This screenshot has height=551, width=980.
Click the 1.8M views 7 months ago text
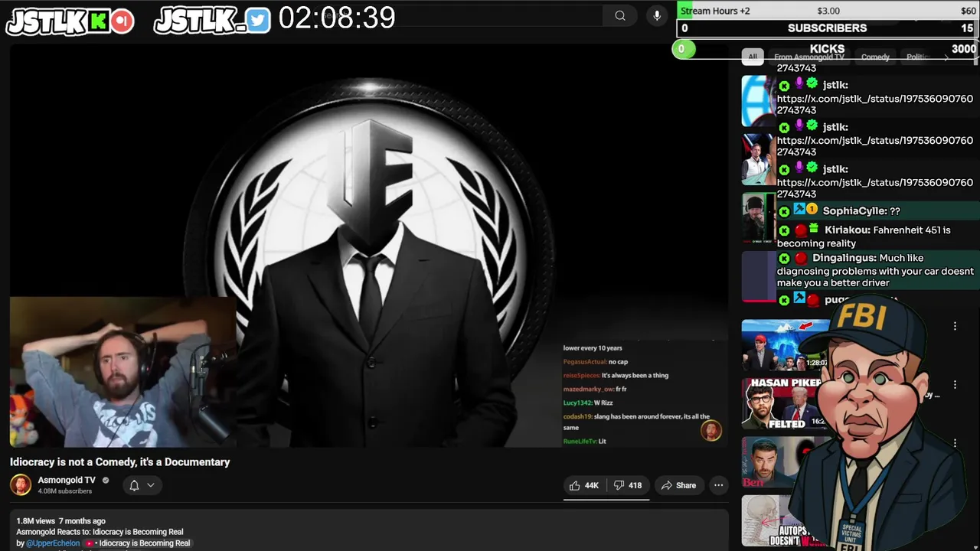pyautogui.click(x=60, y=521)
